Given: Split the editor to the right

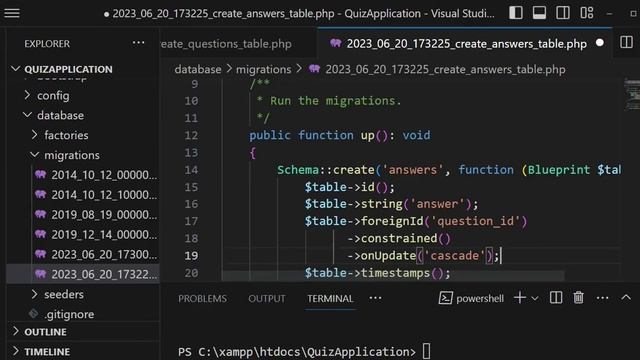Looking at the screenshot, I should pyautogui.click(x=626, y=42).
